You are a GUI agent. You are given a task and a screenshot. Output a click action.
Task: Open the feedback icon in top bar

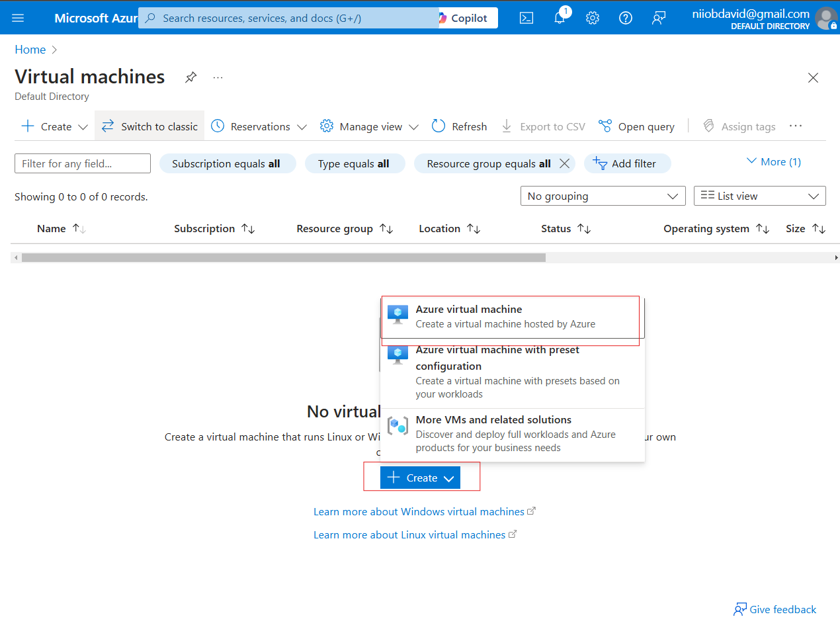659,18
